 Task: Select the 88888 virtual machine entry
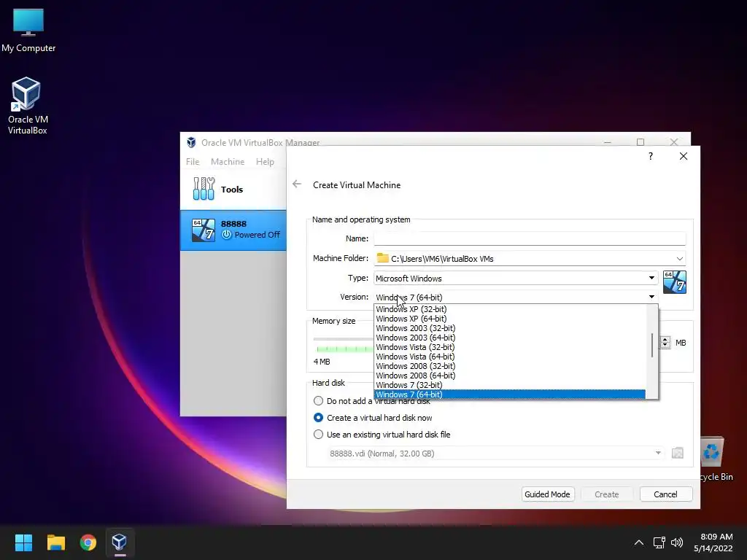click(x=233, y=230)
